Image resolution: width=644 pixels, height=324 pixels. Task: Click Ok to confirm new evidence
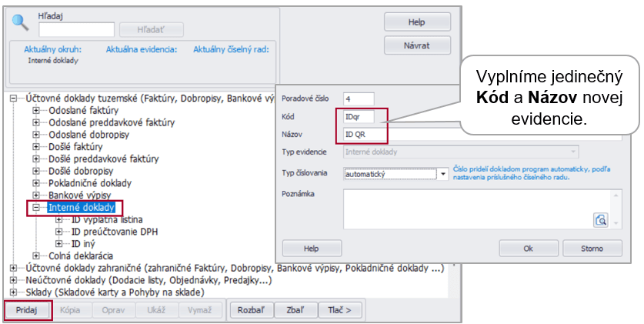tap(528, 249)
